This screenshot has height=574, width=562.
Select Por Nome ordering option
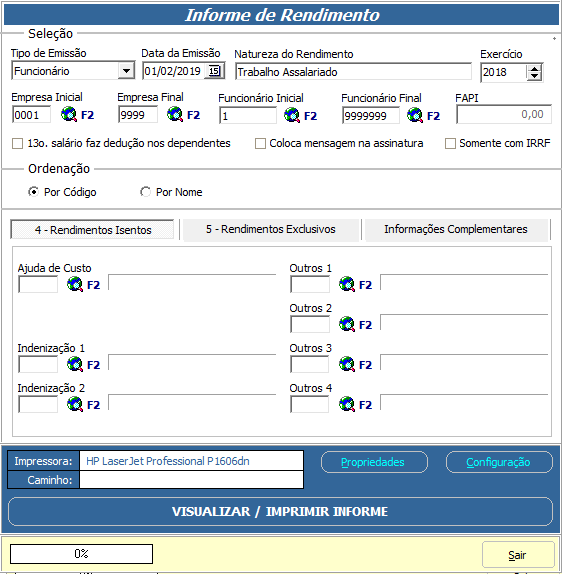145,192
